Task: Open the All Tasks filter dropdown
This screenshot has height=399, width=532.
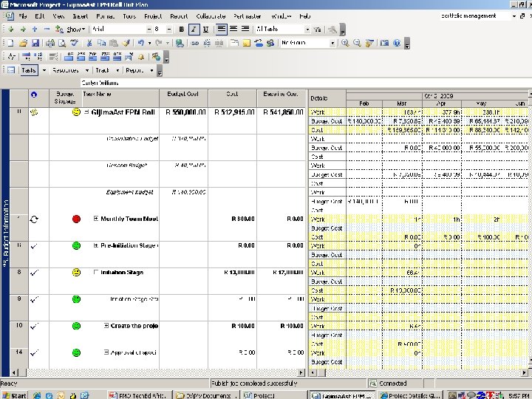Action: coord(307,30)
